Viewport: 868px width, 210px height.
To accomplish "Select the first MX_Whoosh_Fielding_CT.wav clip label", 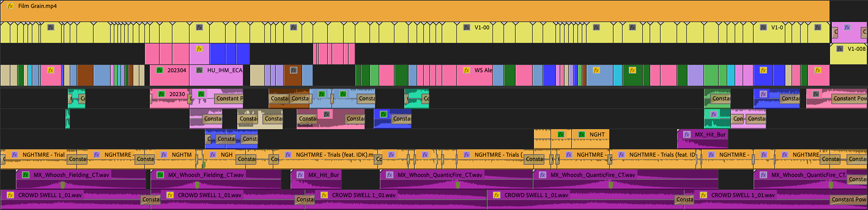I will click(x=71, y=175).
